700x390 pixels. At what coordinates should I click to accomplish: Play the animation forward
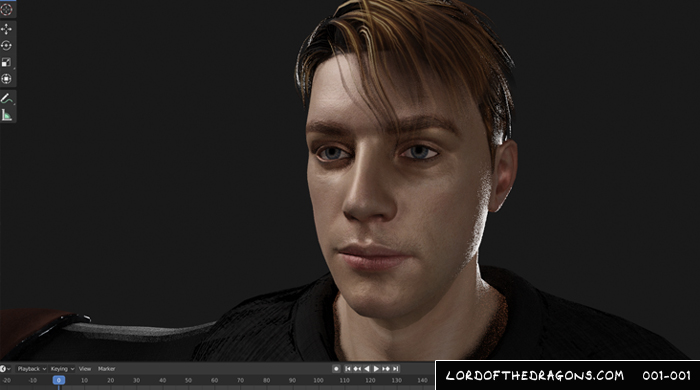376,369
